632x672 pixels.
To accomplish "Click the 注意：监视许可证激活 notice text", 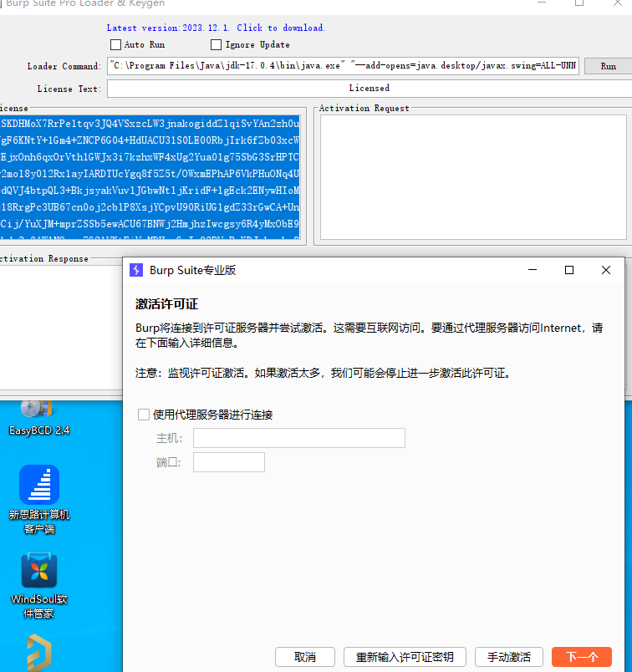I will (x=324, y=373).
